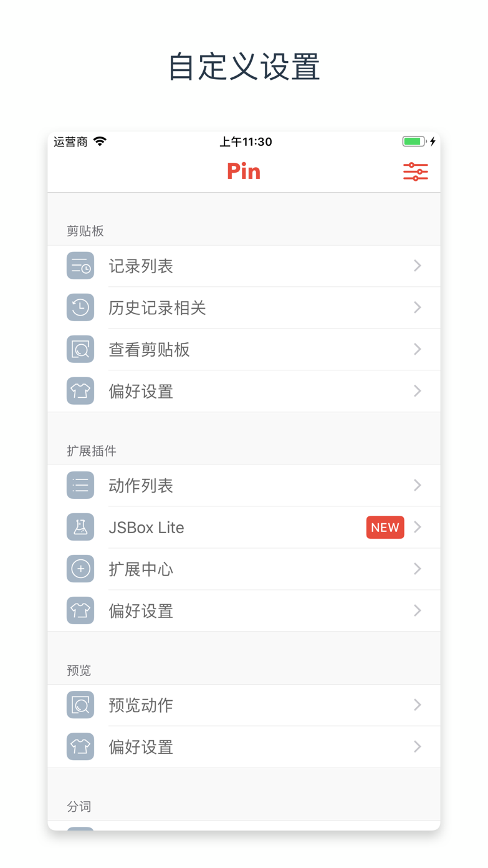Expand the 扩展中心 row chevron
488x868 pixels.
[x=418, y=569]
